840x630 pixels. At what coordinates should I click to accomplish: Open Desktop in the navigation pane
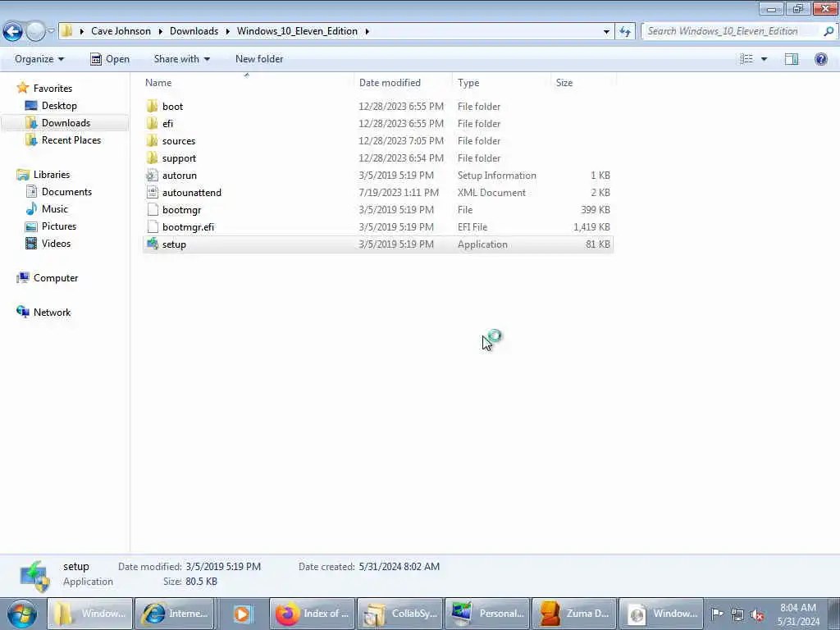point(59,106)
